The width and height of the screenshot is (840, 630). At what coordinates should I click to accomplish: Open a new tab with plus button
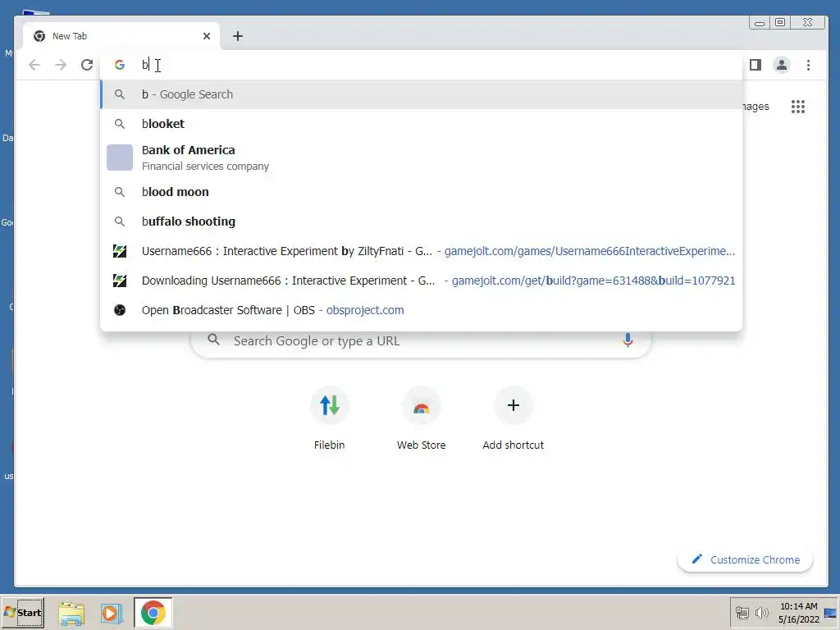point(238,36)
